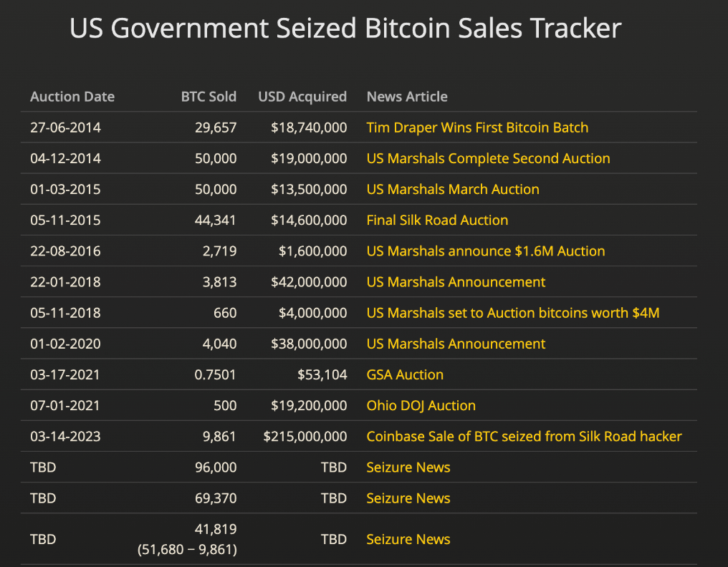Screen dimensions: 728x567
Task: Open the 'Final Silk Road Auction' article
Action: [437, 220]
